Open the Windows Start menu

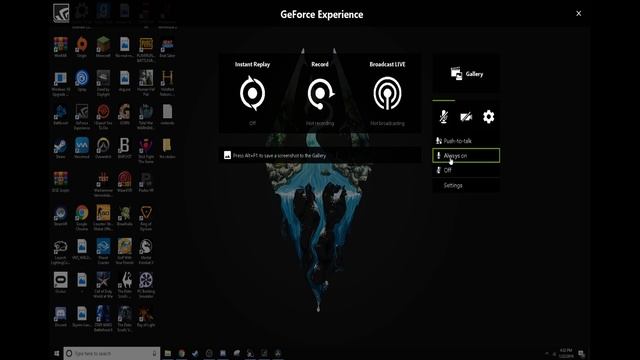pos(57,353)
